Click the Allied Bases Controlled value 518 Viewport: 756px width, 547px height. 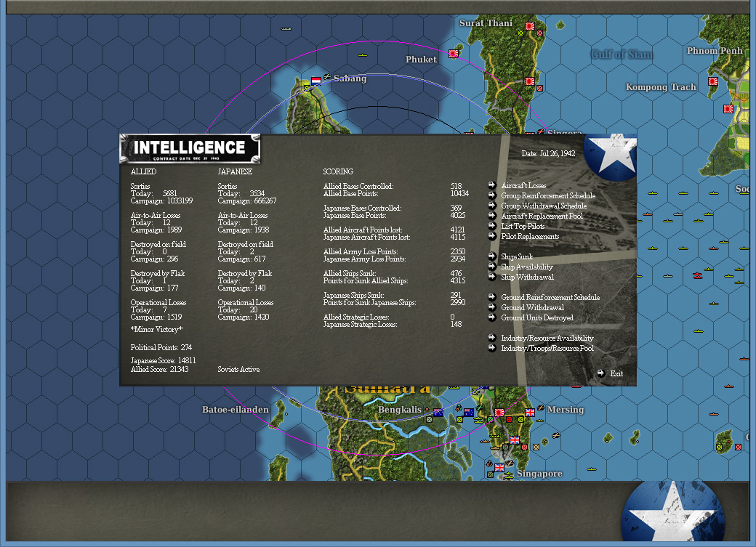click(x=456, y=186)
